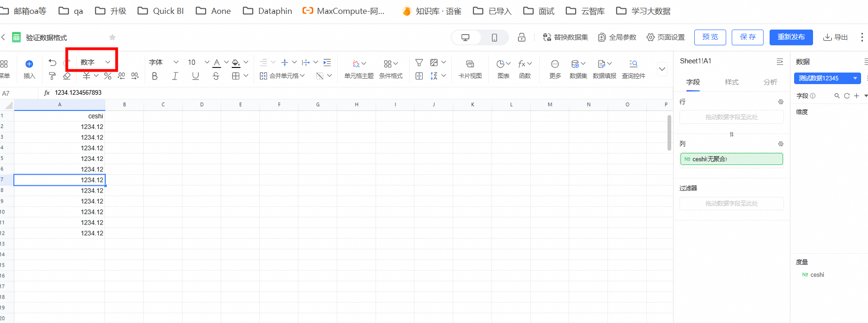Apply percent format with % icon
Image resolution: width=868 pixels, height=323 pixels.
pos(108,76)
